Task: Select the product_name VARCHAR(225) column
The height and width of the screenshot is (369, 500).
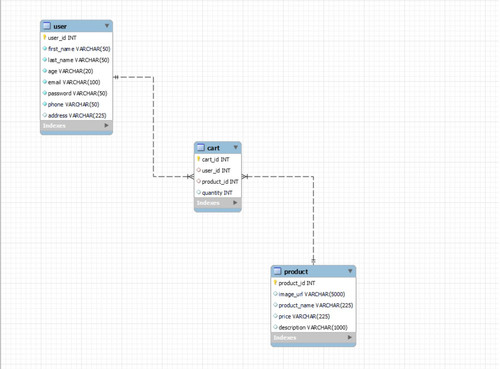Action: (x=313, y=305)
